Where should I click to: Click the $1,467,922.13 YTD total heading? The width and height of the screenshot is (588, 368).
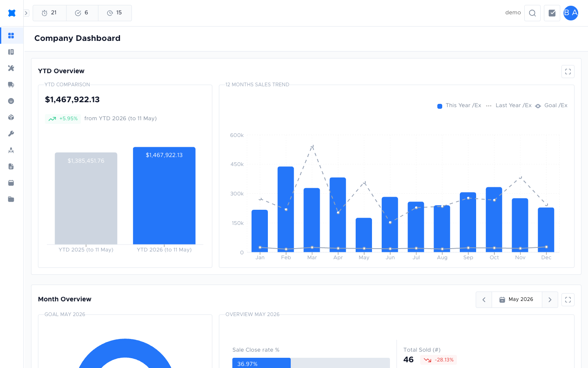pyautogui.click(x=72, y=99)
